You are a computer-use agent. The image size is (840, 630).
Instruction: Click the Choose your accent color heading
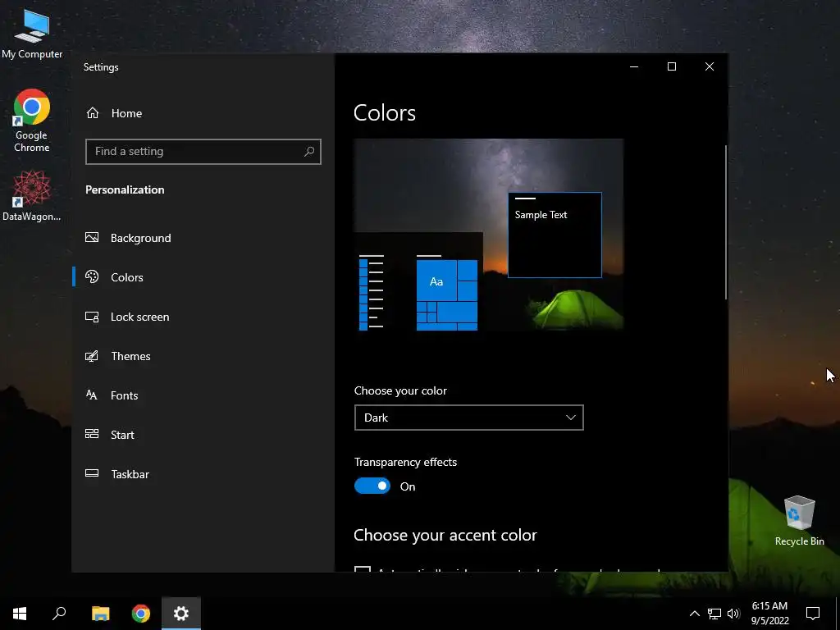coord(445,535)
